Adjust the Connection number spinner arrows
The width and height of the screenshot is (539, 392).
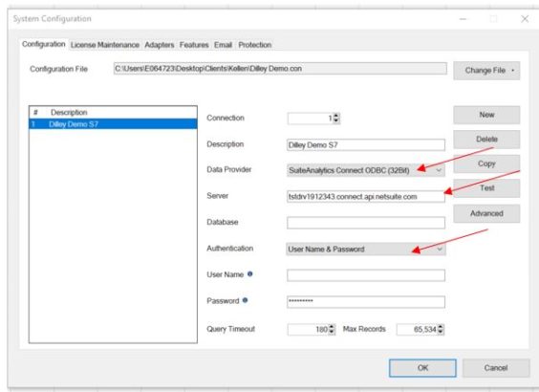[336, 119]
